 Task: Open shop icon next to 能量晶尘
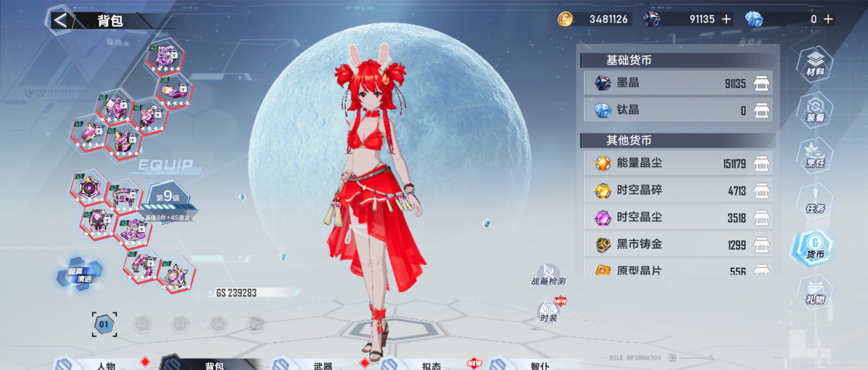click(x=761, y=163)
